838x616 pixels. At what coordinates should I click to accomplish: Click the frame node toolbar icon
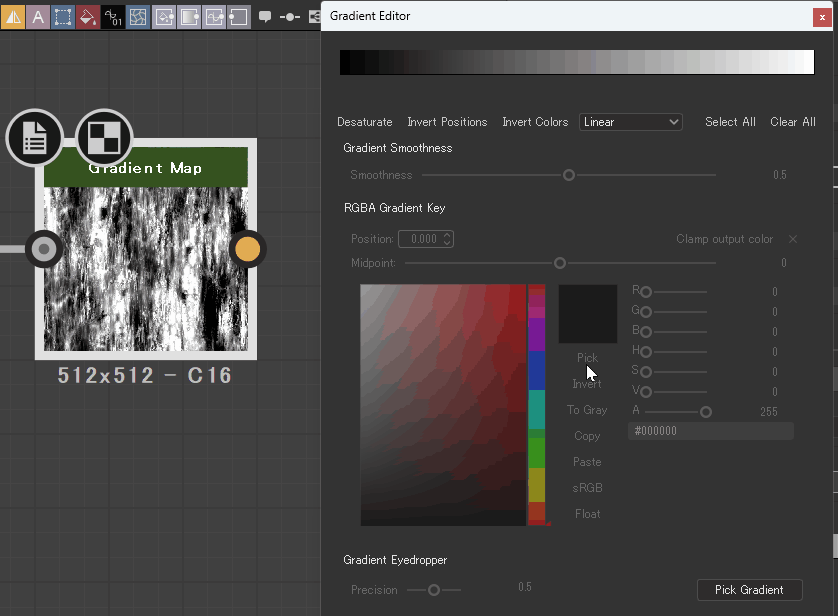click(238, 17)
